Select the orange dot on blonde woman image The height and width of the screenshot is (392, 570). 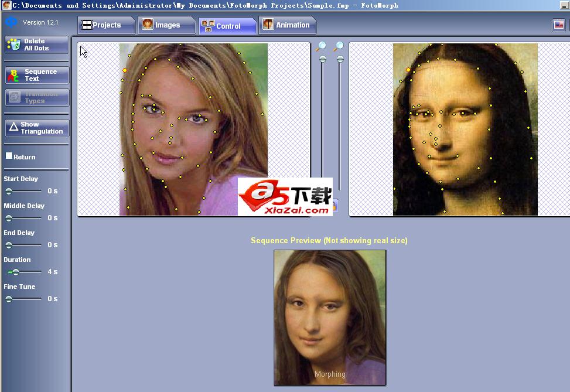pos(125,70)
